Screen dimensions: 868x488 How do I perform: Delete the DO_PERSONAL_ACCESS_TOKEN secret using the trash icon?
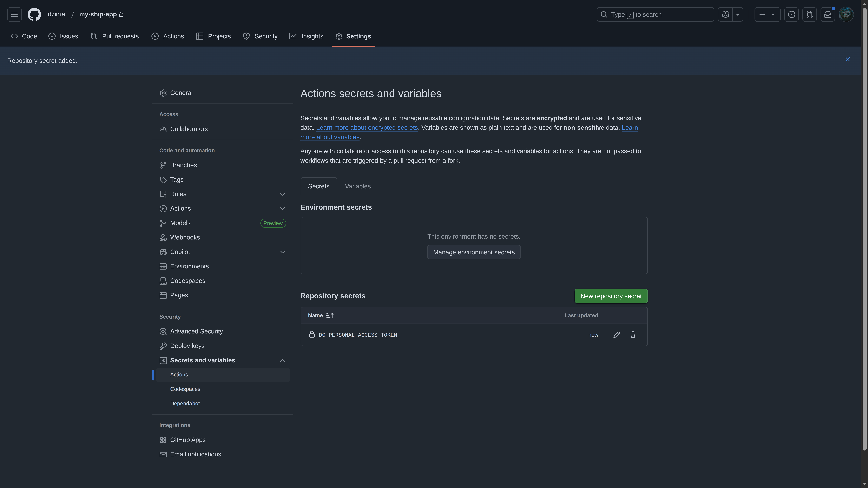(633, 335)
